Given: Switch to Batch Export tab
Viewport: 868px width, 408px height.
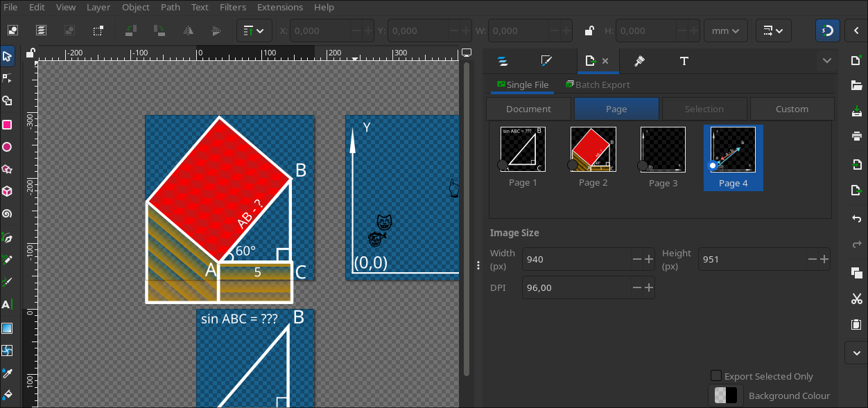Looking at the screenshot, I should point(598,85).
